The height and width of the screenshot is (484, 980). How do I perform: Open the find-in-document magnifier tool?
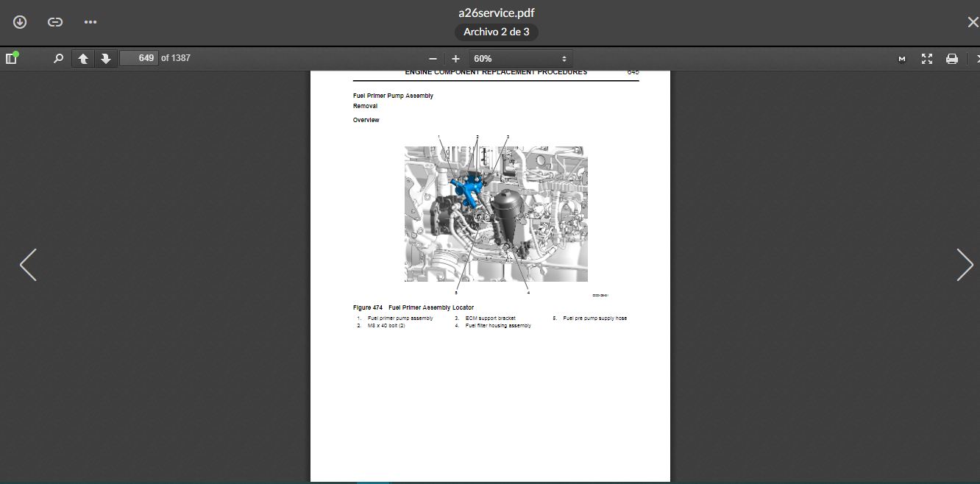58,58
